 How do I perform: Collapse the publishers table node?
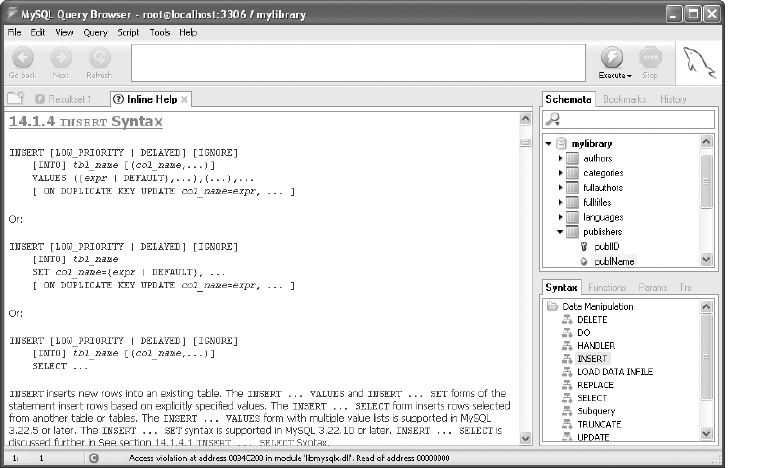coord(560,232)
